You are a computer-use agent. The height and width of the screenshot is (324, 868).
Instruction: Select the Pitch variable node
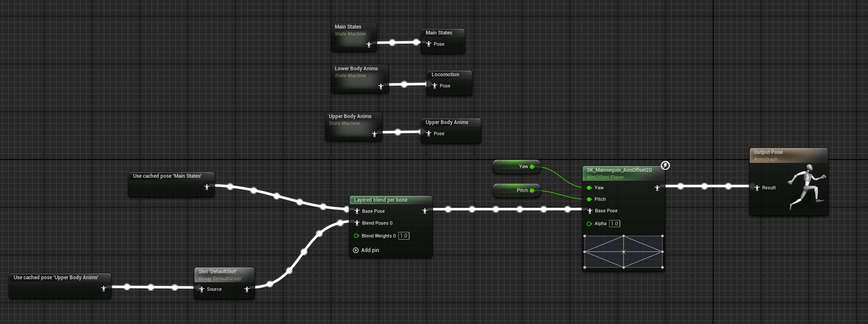coord(516,190)
